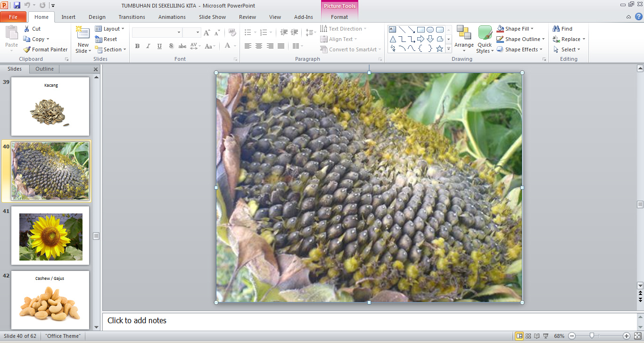Screen dimensions: 644x343
Task: Switch to the Slide Show tab
Action: tap(212, 17)
